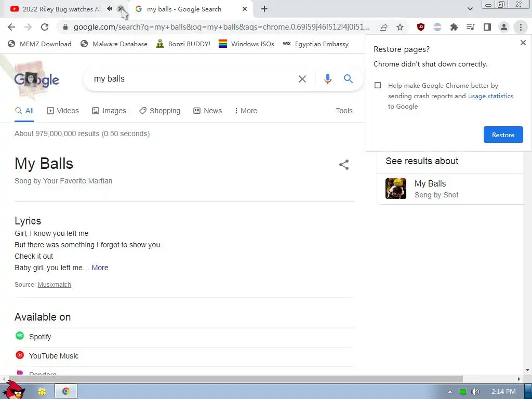This screenshot has width=532, height=399.
Task: Click the address bar URL
Action: (x=221, y=27)
